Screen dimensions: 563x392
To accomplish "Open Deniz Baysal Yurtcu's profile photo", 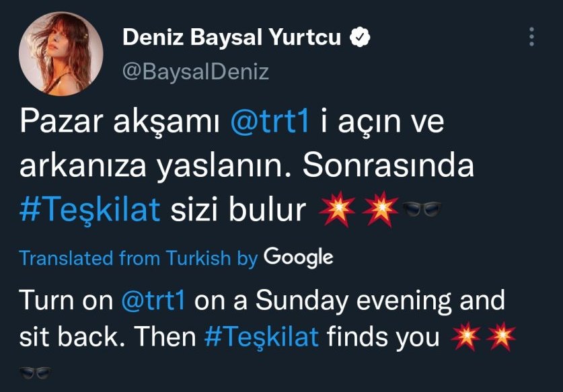I will (61, 54).
